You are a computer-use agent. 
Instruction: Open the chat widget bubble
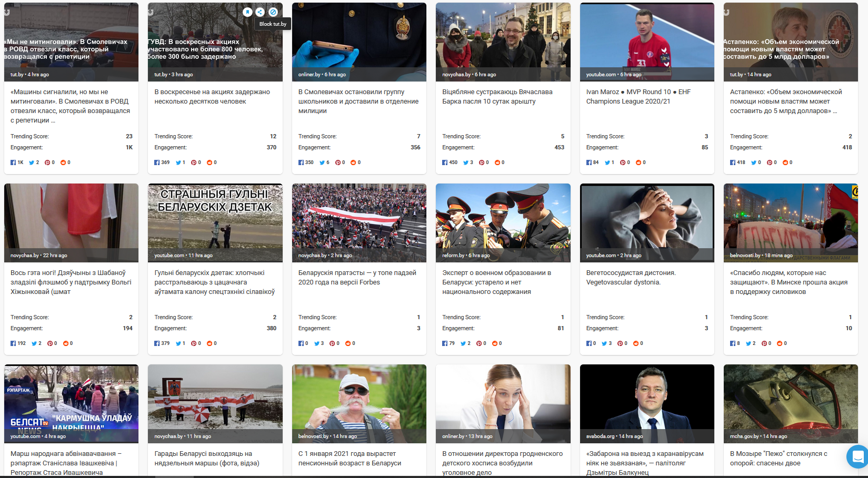point(857,456)
